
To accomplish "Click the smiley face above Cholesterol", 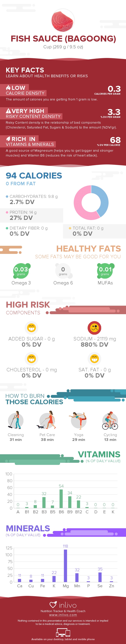I will [31, 358].
